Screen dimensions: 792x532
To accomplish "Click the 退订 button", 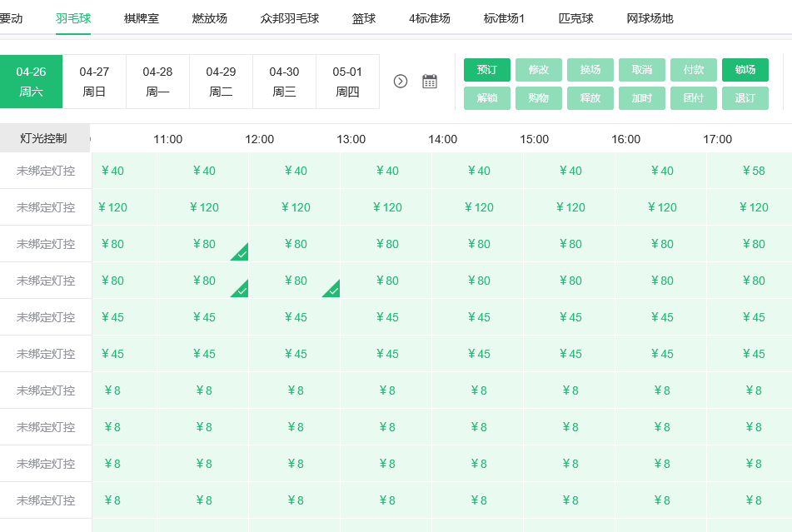I will (x=745, y=98).
